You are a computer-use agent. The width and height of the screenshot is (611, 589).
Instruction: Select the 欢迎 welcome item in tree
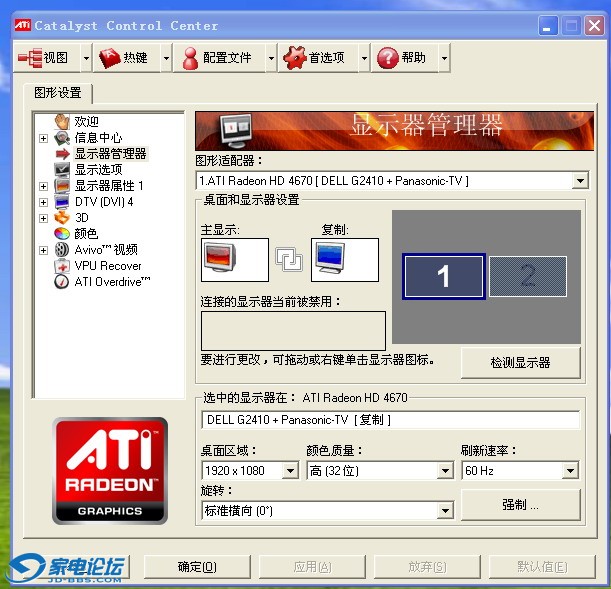tap(86, 122)
